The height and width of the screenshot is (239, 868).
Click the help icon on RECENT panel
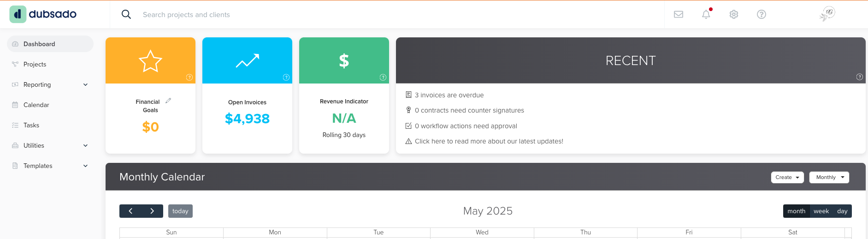click(x=860, y=77)
